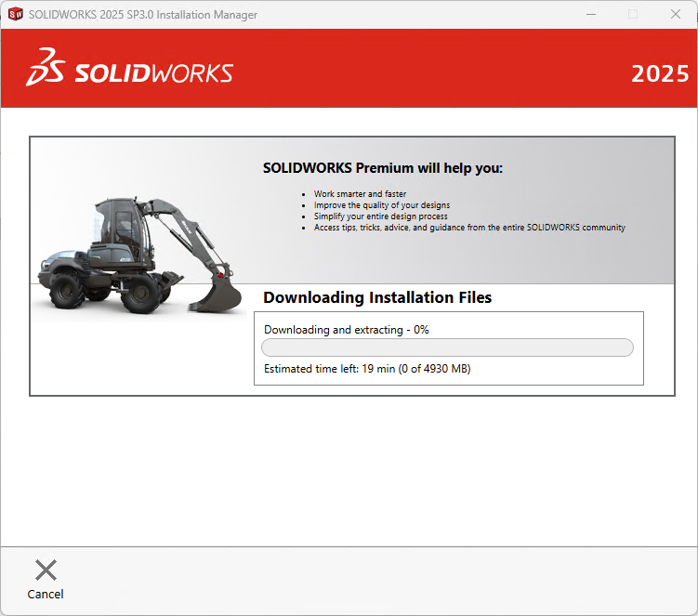Click the 3DS SOLIDWORKS logo in red banner
698x616 pixels.
(x=130, y=72)
